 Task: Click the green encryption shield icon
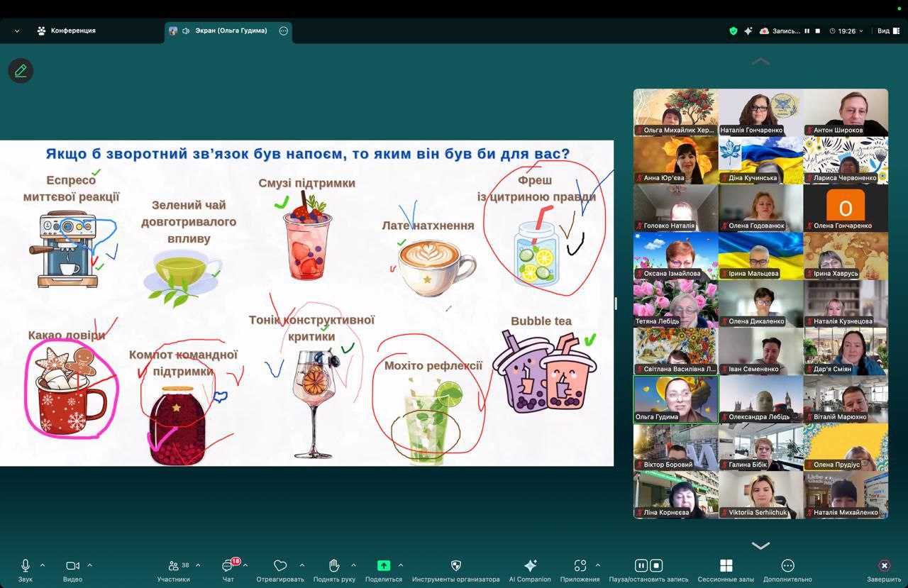coord(733,31)
